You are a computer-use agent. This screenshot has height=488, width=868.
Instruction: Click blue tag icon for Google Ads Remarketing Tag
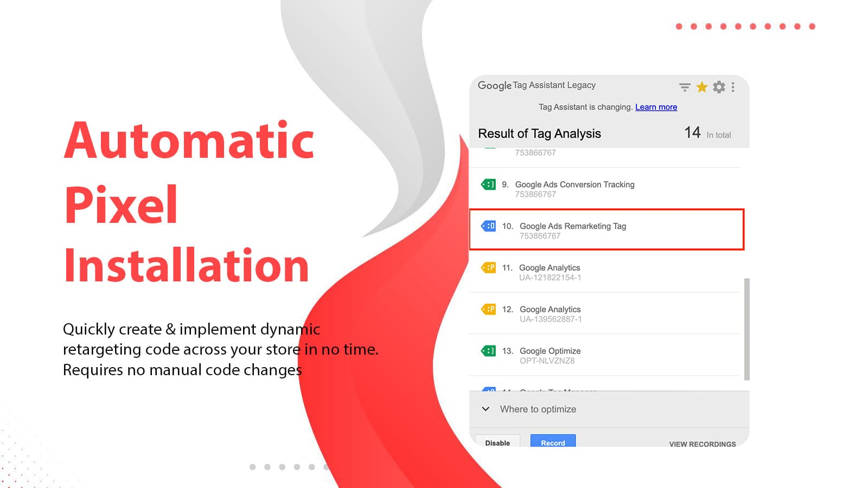[488, 226]
